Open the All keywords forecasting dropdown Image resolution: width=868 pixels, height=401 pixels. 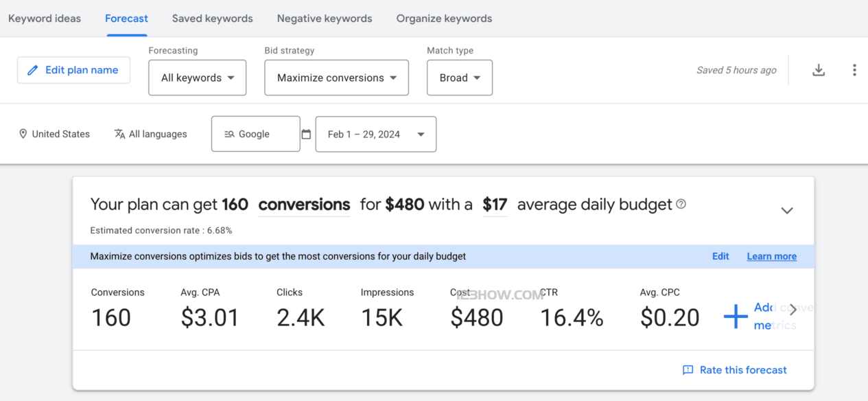(x=198, y=78)
